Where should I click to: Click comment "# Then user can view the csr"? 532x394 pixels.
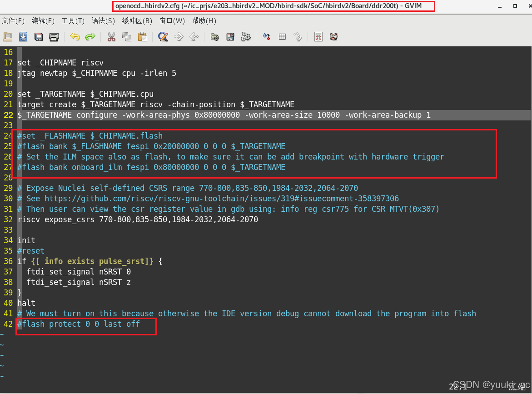click(x=229, y=209)
